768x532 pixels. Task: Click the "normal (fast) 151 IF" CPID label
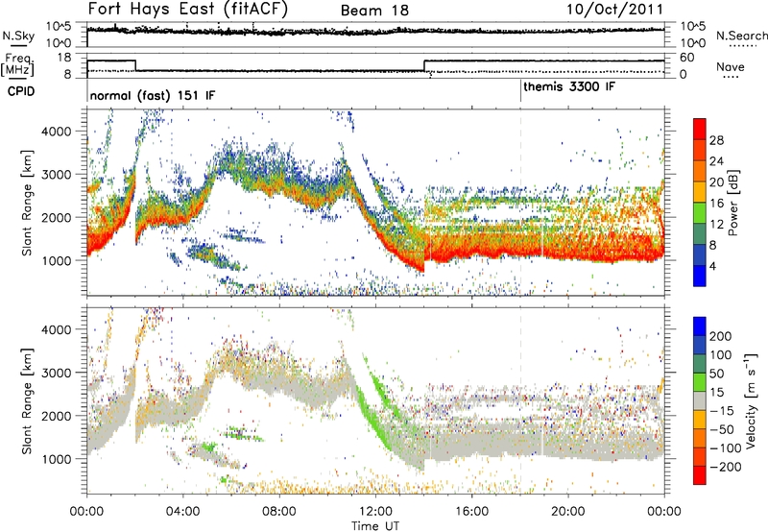tap(153, 95)
